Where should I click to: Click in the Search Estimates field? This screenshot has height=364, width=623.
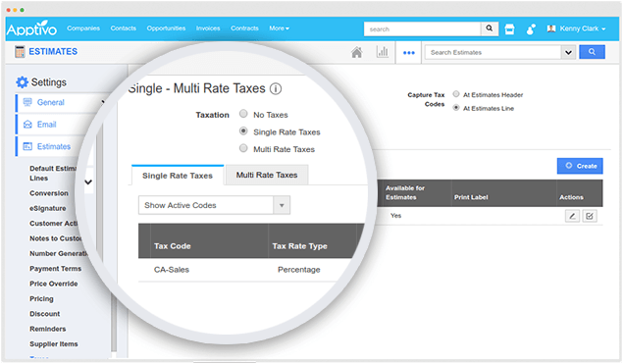pyautogui.click(x=493, y=52)
